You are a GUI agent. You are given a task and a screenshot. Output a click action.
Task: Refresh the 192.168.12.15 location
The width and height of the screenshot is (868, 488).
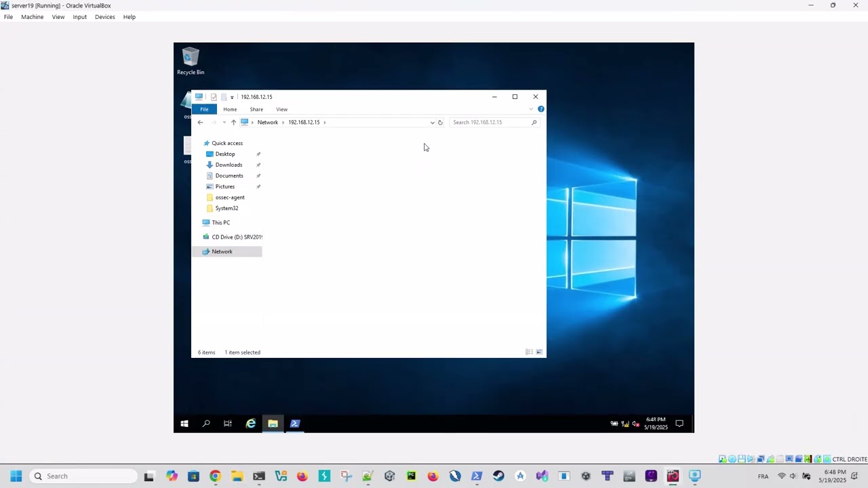(x=440, y=123)
